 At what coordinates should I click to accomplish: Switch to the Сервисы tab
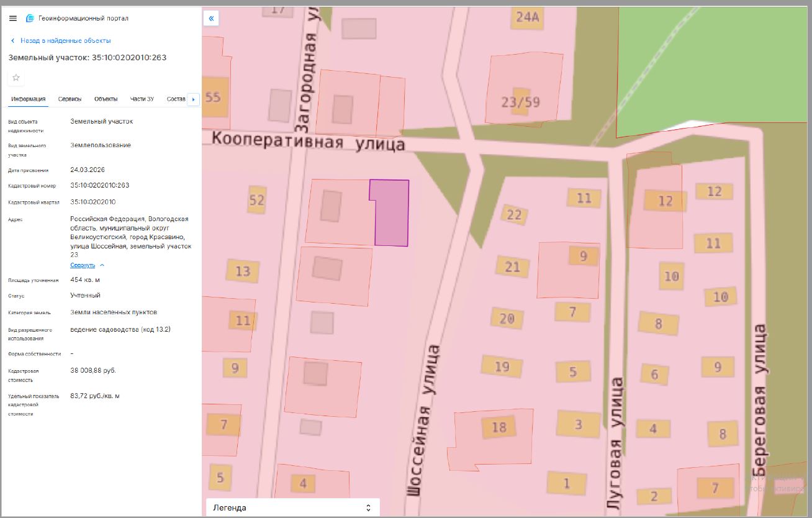70,99
